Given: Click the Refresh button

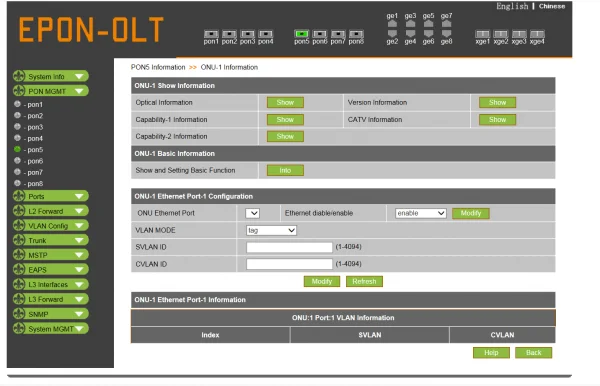Looking at the screenshot, I should pos(364,281).
